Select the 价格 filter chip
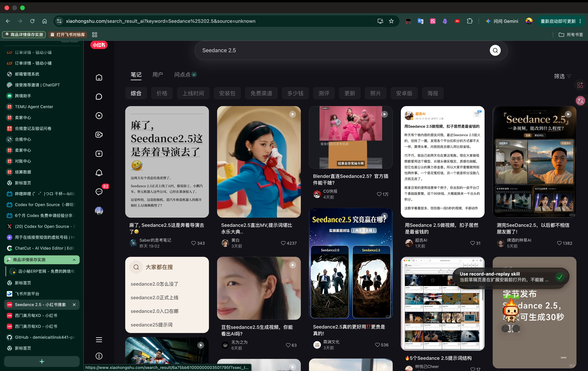The height and width of the screenshot is (371, 588). (162, 94)
